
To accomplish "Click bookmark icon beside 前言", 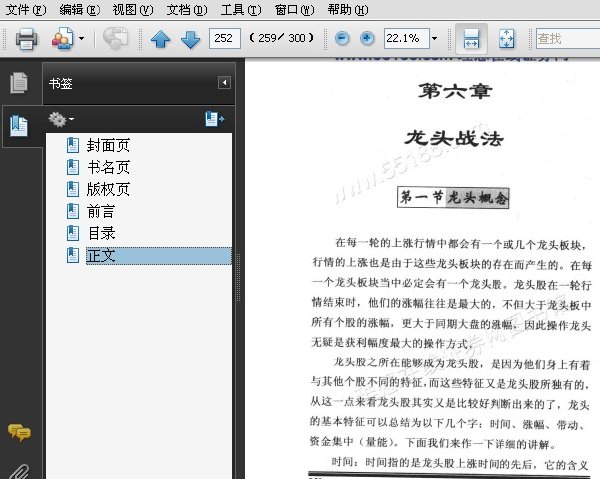I will coord(73,211).
